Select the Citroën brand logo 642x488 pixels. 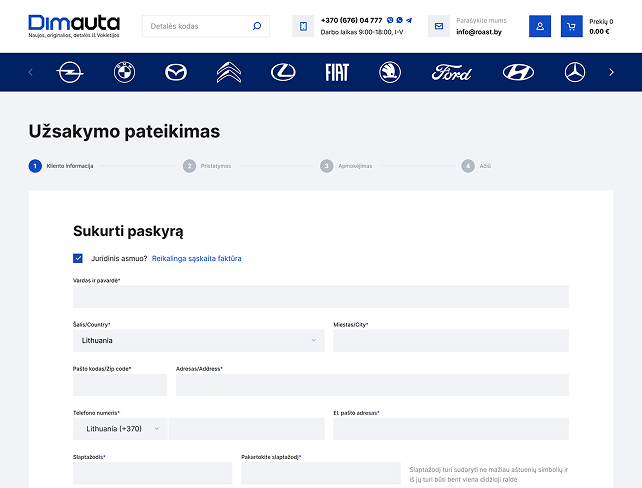229,72
